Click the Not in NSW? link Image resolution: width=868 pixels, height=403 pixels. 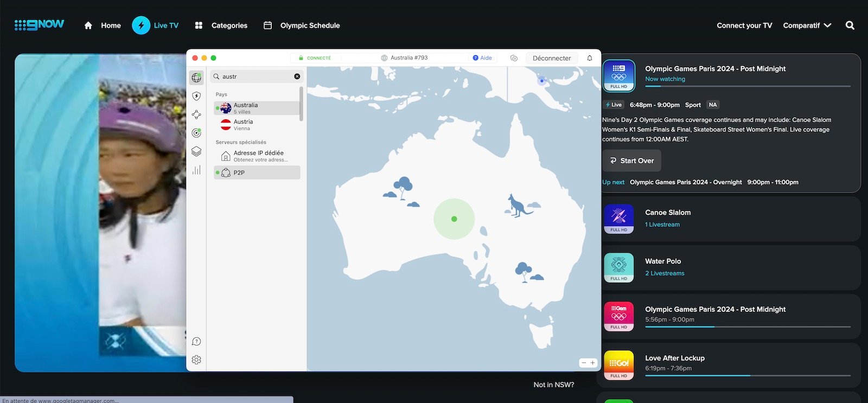(554, 385)
